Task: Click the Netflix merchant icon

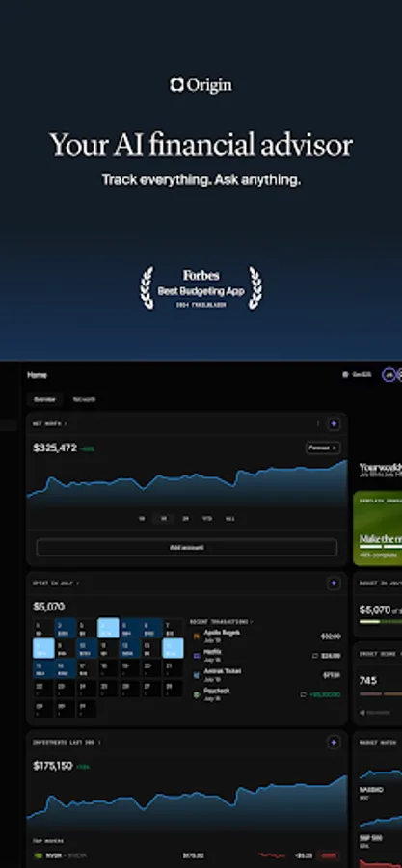Action: [x=197, y=656]
